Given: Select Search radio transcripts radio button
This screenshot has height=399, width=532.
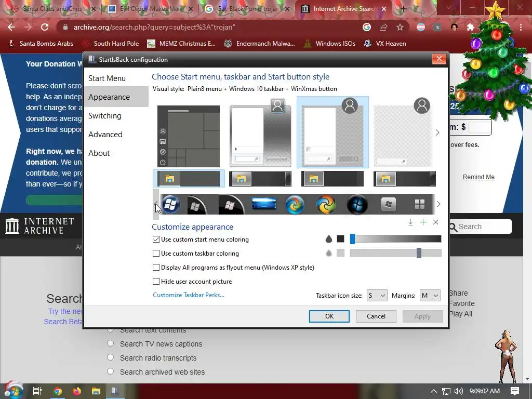Looking at the screenshot, I should click(x=110, y=357).
